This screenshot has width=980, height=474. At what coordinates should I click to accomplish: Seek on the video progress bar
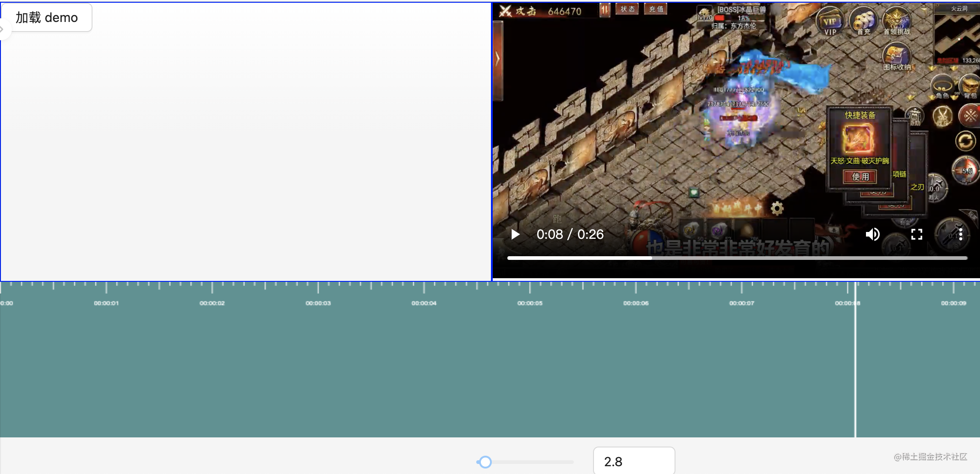(737, 258)
